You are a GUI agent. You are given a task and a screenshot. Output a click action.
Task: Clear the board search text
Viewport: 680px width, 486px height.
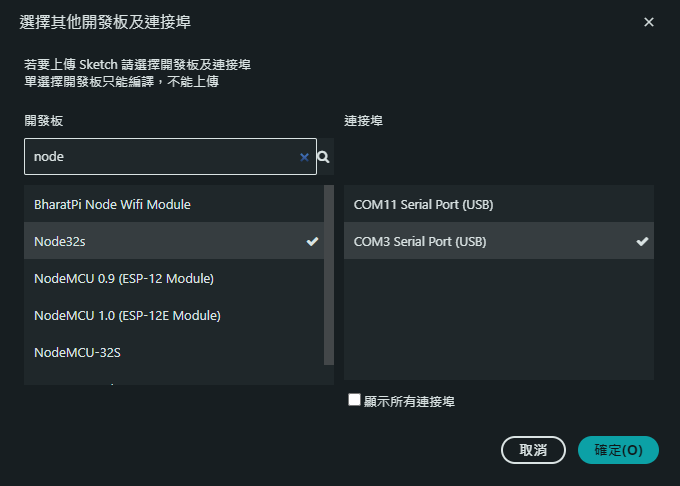click(x=304, y=157)
